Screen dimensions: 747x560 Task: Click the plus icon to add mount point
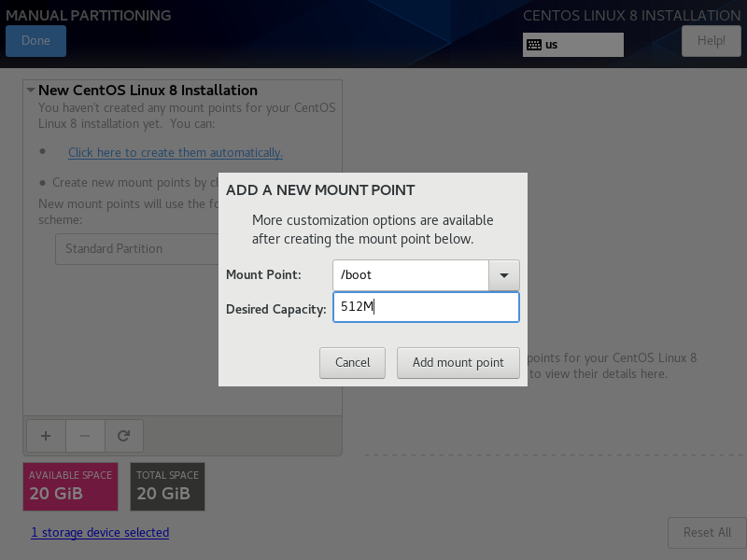[x=46, y=436]
